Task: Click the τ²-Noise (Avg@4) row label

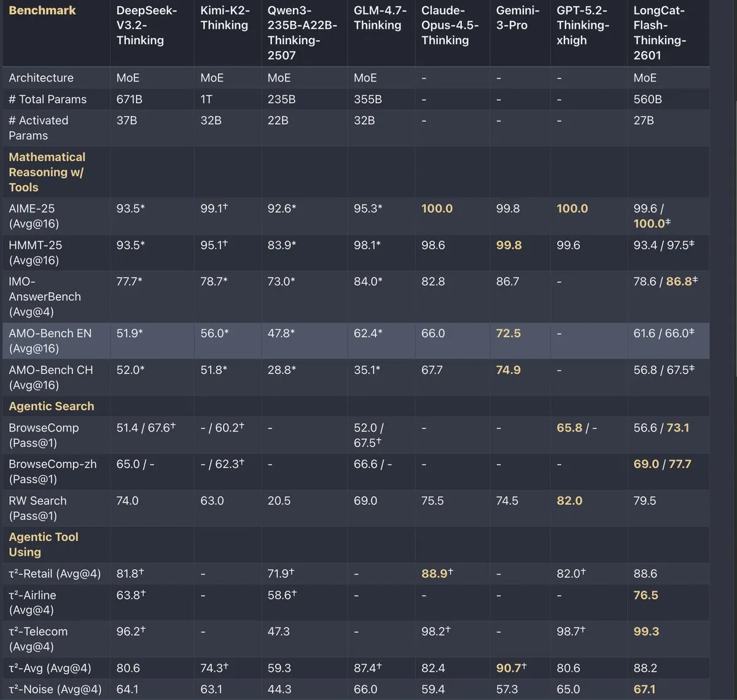Action: point(55,689)
